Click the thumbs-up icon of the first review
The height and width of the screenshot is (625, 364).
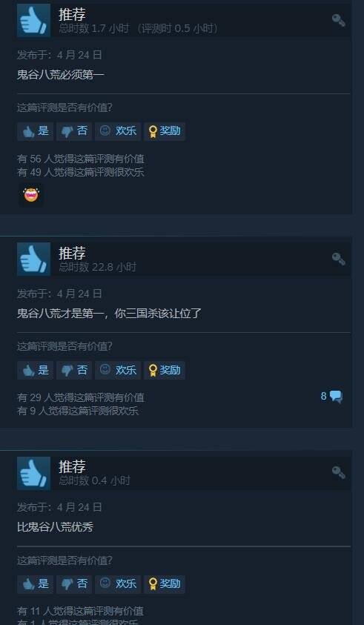[x=33, y=21]
